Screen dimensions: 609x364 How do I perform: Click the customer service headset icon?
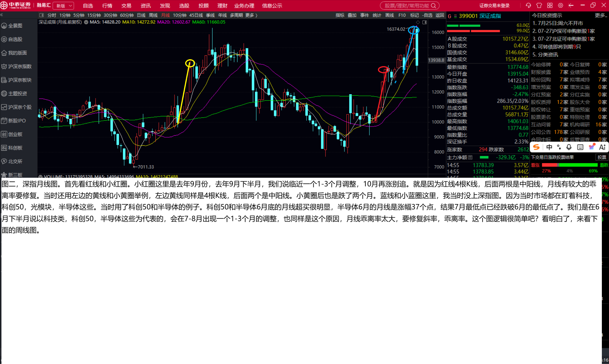(x=528, y=5)
